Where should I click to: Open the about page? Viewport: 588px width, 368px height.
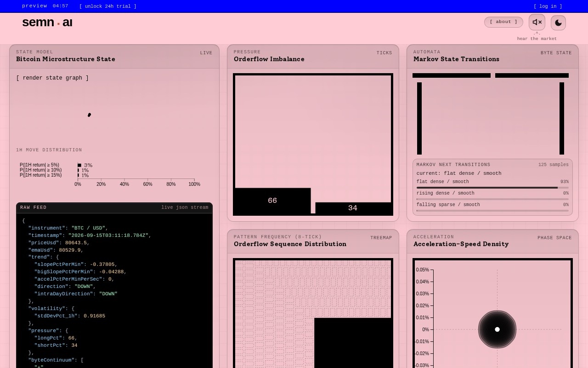click(503, 22)
